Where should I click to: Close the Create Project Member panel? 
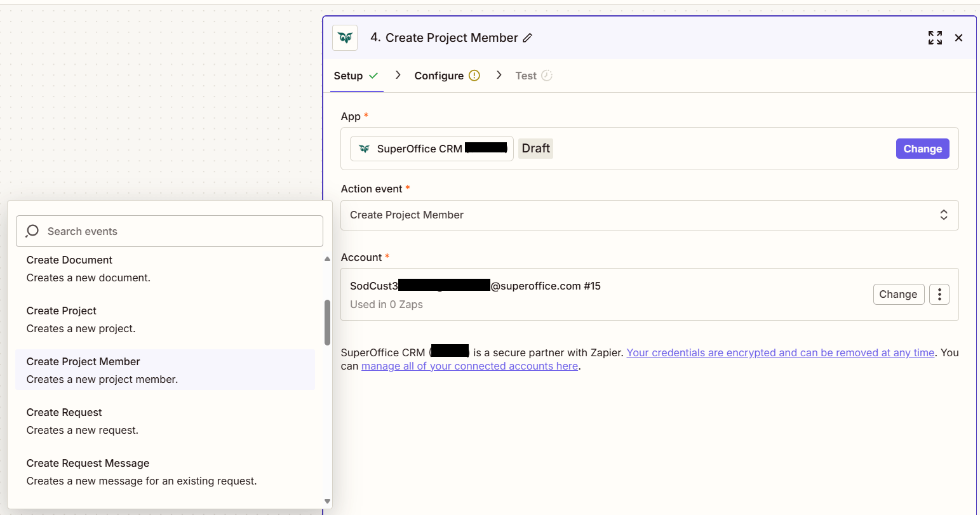(x=959, y=38)
